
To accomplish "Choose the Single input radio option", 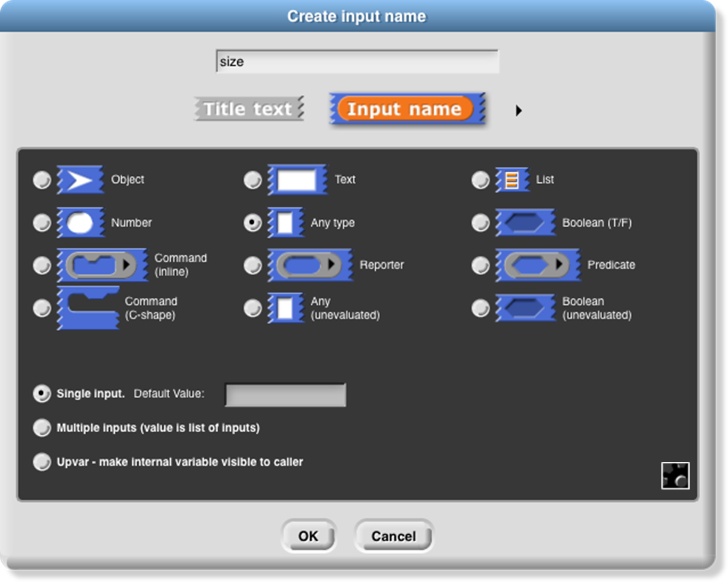I will click(42, 394).
